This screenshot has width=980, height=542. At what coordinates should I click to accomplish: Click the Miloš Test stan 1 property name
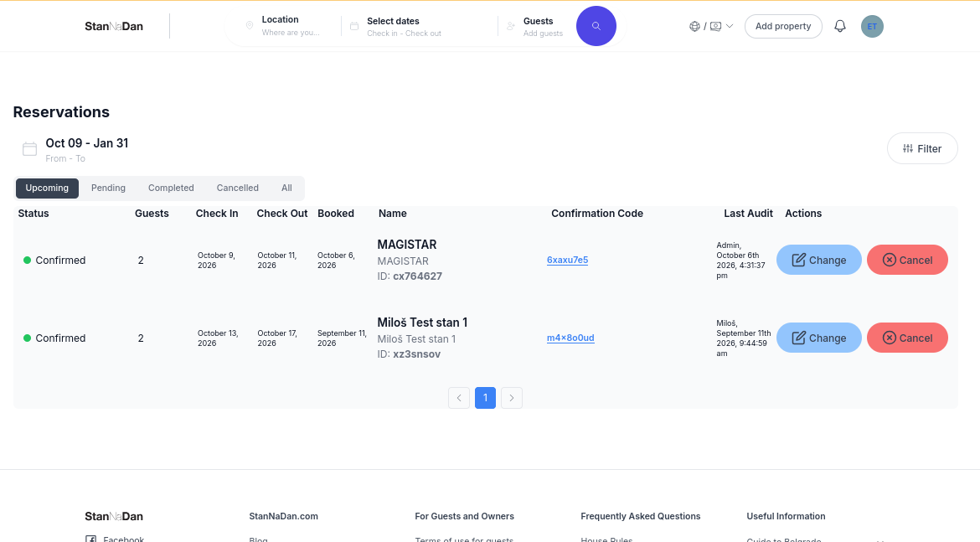tap(422, 323)
